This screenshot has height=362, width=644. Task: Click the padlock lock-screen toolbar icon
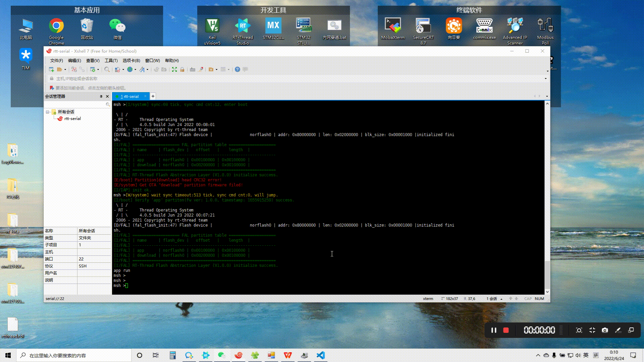coord(182,69)
